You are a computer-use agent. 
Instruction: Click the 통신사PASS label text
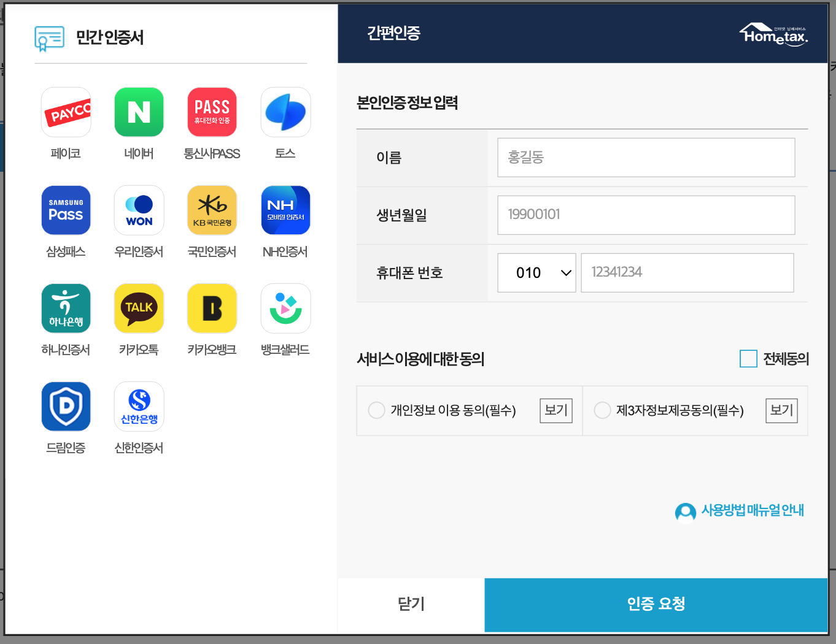212,154
